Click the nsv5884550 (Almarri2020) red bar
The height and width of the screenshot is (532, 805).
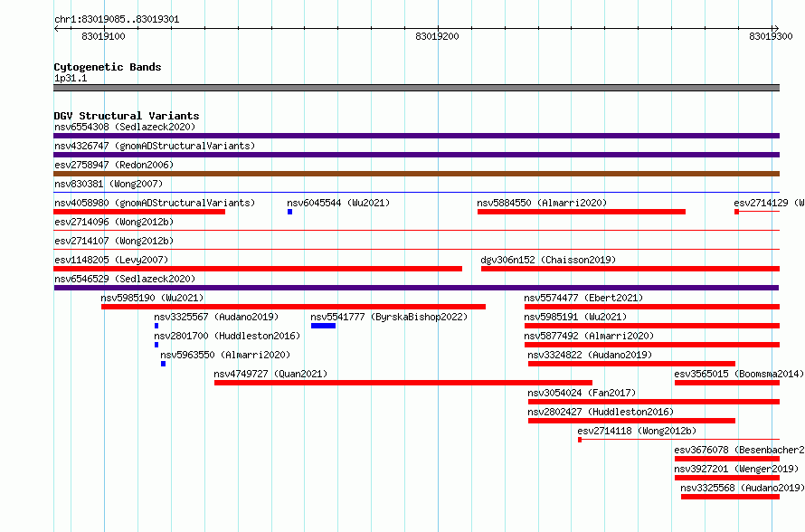click(x=582, y=212)
